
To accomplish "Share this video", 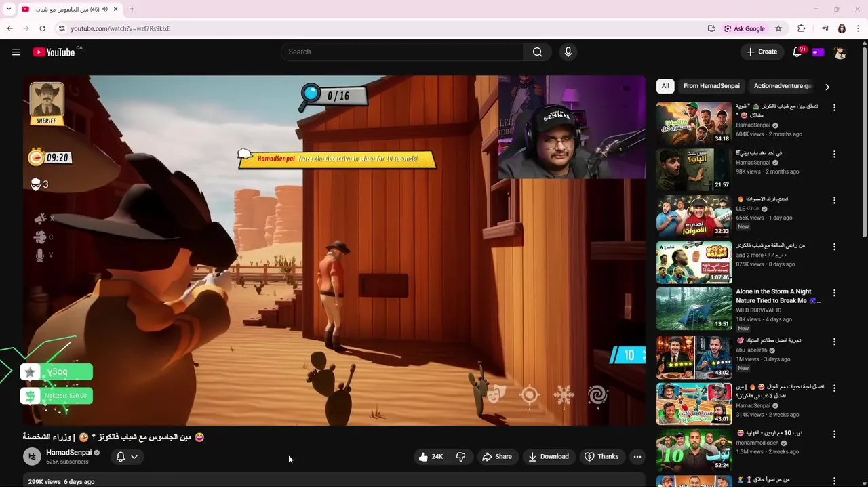I will coord(497,457).
